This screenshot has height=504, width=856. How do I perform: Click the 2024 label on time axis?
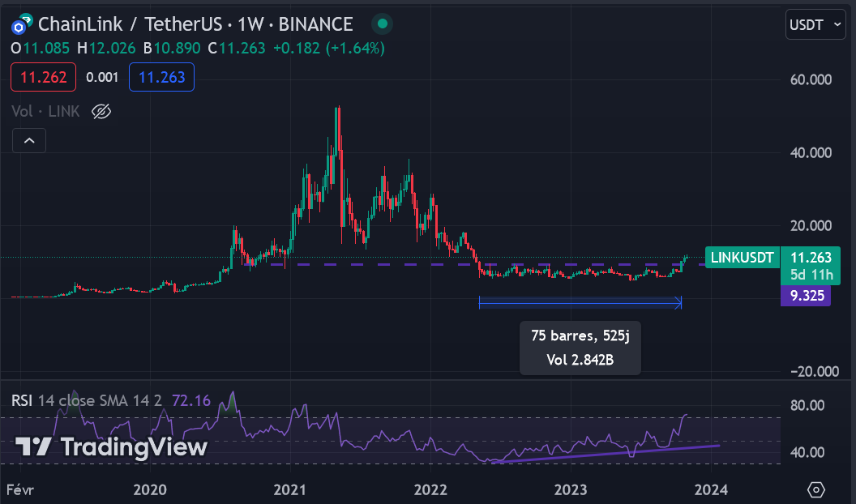tap(711, 489)
